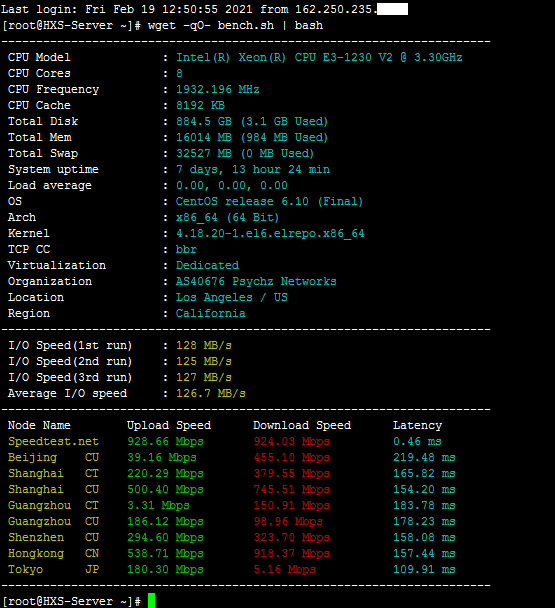Select CPU model value 'Intel(R) Xeon(R) CPU E3-1230 V2 @ 3.30GHz'
Viewport: 555px width, 608px height.
319,57
